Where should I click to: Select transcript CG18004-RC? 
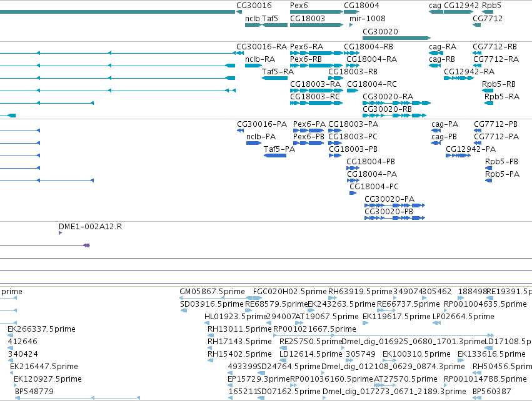[x=352, y=91]
